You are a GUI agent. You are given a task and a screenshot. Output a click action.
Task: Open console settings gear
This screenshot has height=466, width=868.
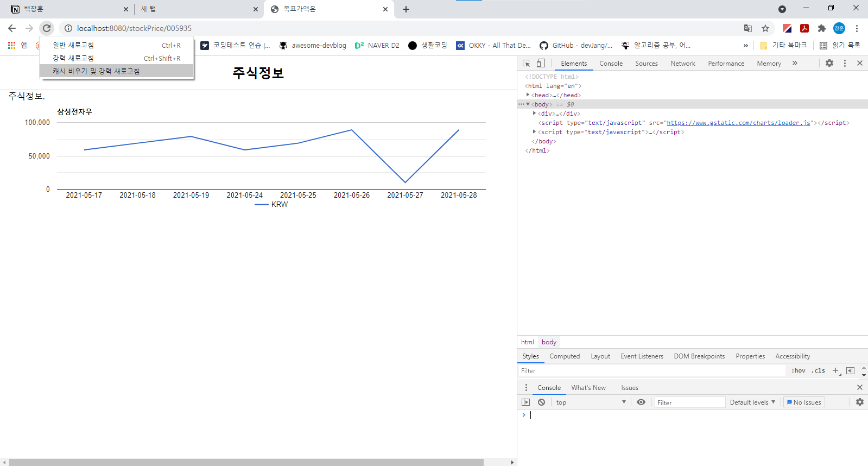tap(860, 402)
